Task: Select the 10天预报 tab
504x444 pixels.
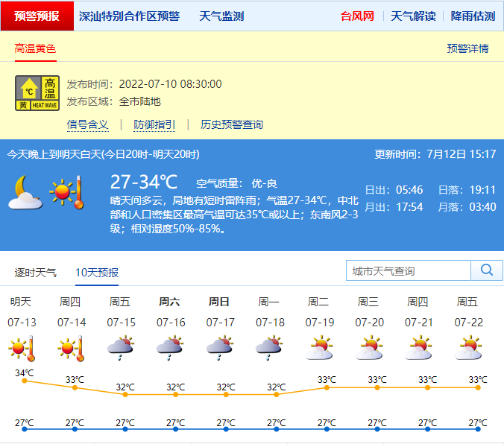Action: (97, 273)
